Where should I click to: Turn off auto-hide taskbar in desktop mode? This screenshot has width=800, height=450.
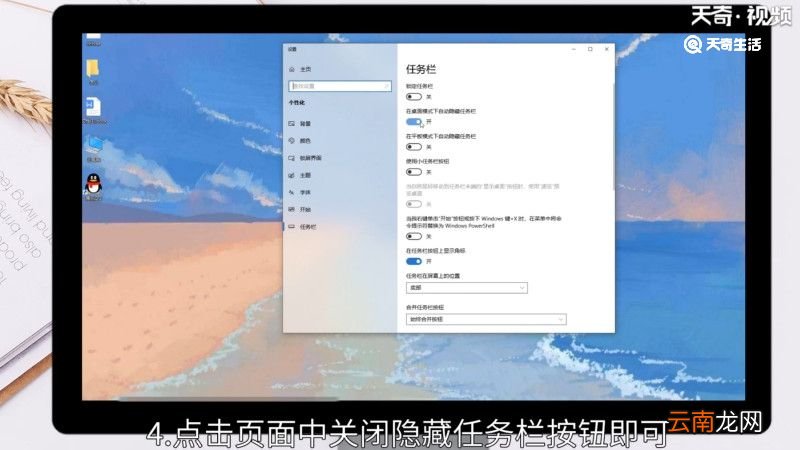tap(414, 121)
